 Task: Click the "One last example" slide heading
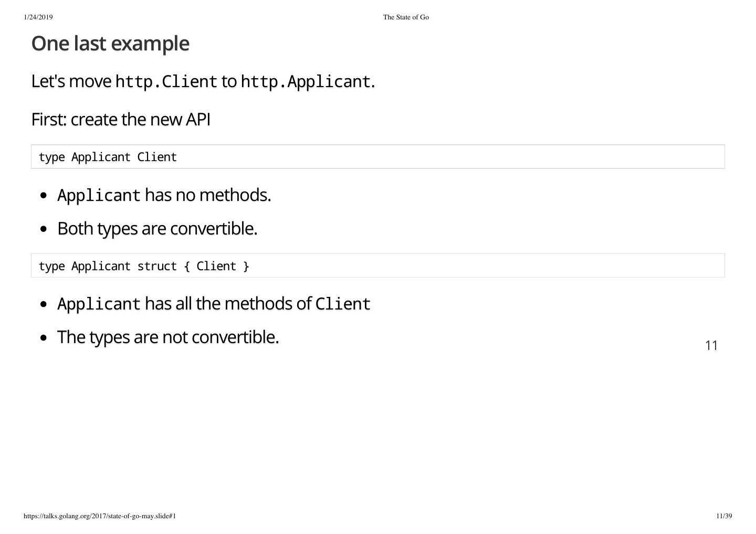(110, 44)
